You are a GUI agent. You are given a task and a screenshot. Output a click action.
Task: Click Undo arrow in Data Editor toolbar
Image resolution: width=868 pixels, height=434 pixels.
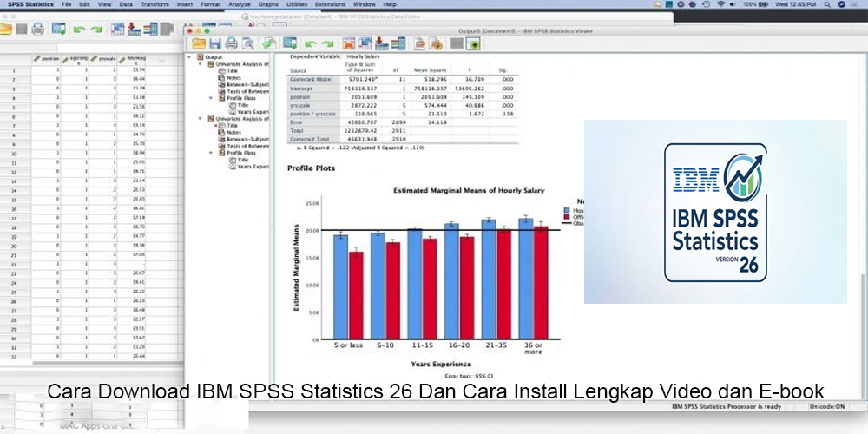(x=79, y=30)
